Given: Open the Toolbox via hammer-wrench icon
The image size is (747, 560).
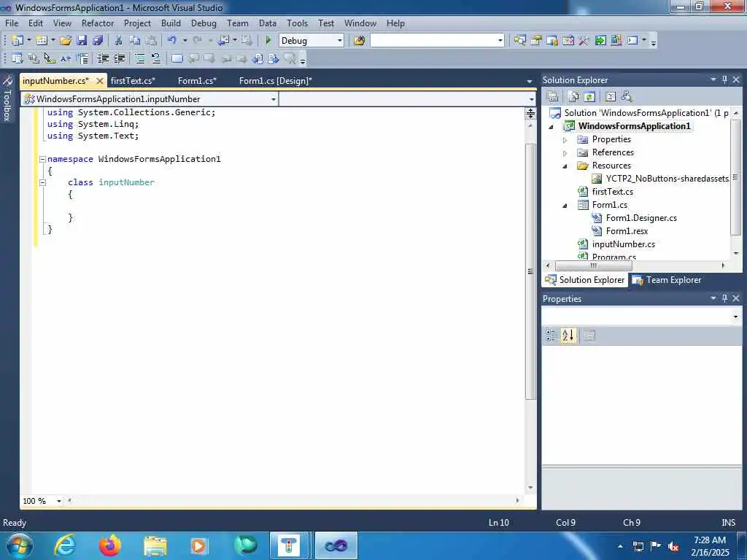Looking at the screenshot, I should (x=584, y=41).
